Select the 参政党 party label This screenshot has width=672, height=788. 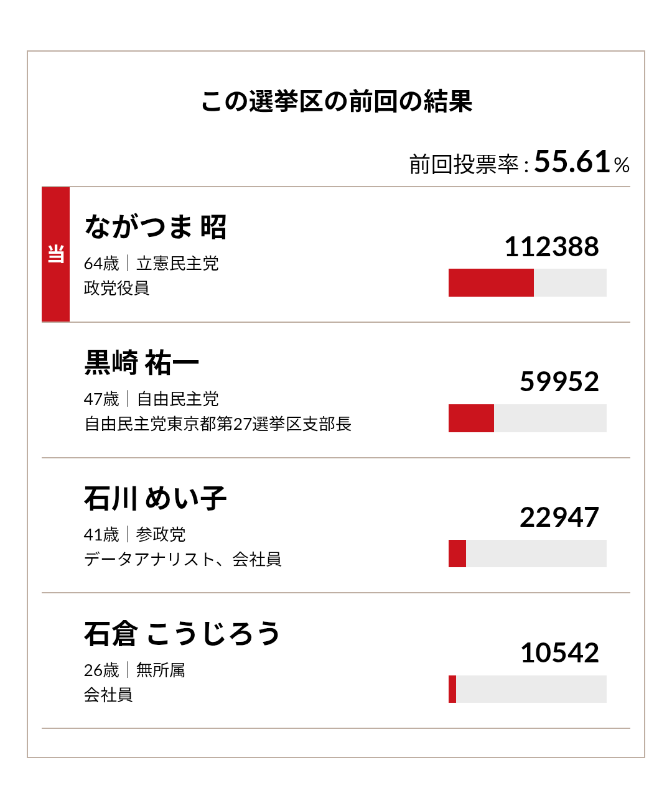point(161,534)
